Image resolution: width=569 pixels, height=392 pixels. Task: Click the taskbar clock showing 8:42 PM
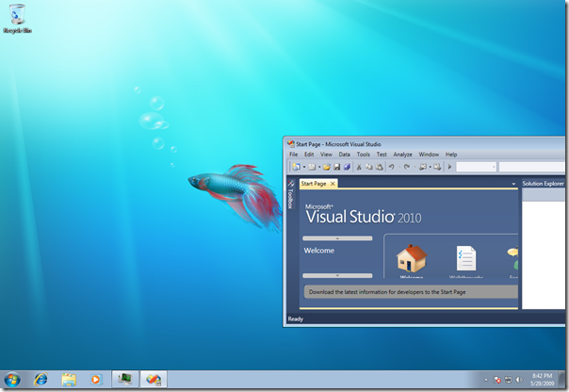coord(543,379)
